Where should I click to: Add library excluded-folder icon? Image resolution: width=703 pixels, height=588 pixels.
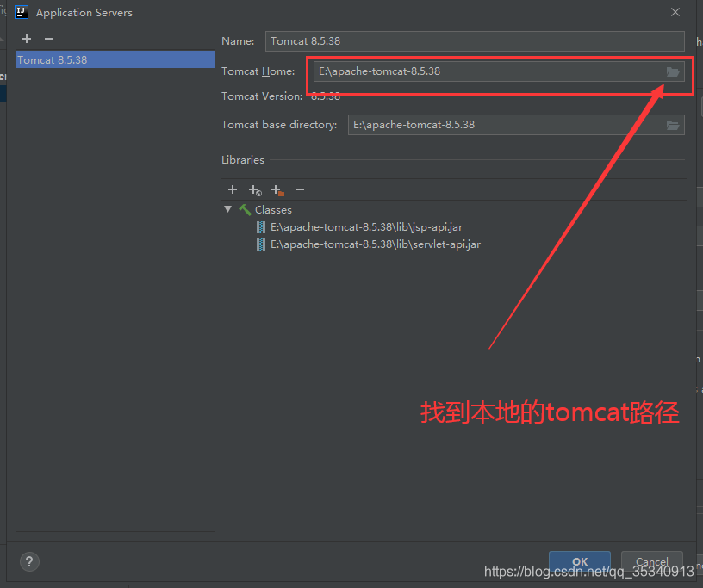(277, 190)
